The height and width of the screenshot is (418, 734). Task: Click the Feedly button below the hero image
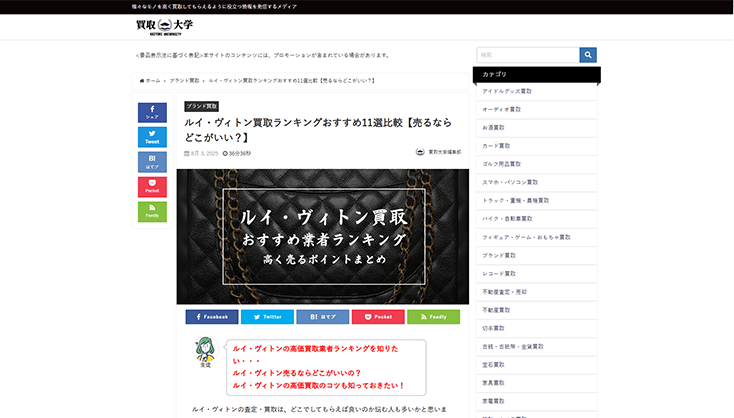pos(433,317)
